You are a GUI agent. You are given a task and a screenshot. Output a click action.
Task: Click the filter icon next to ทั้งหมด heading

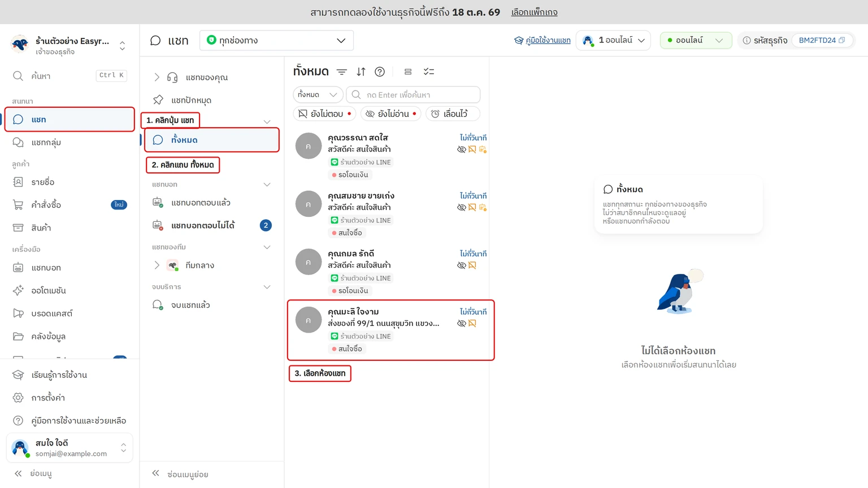[342, 72]
